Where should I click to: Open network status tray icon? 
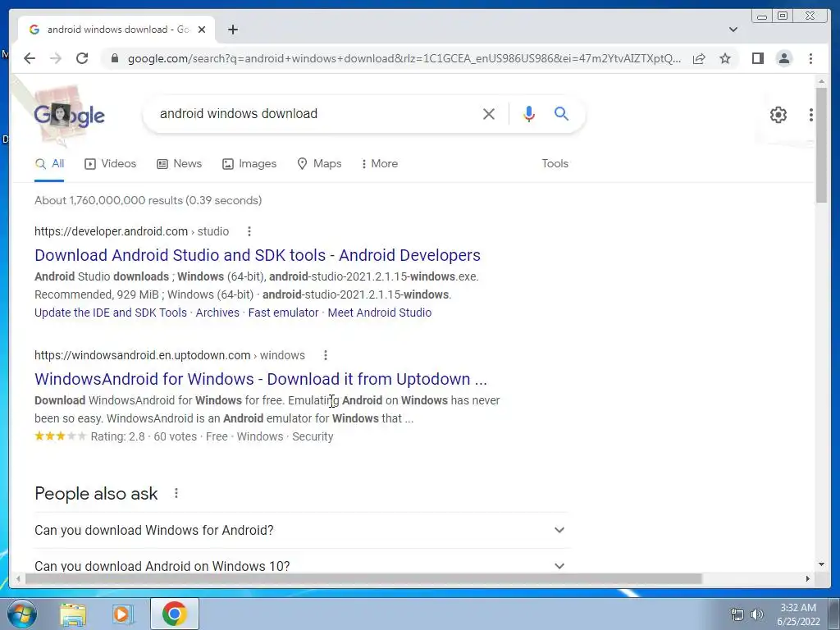[x=737, y=614]
